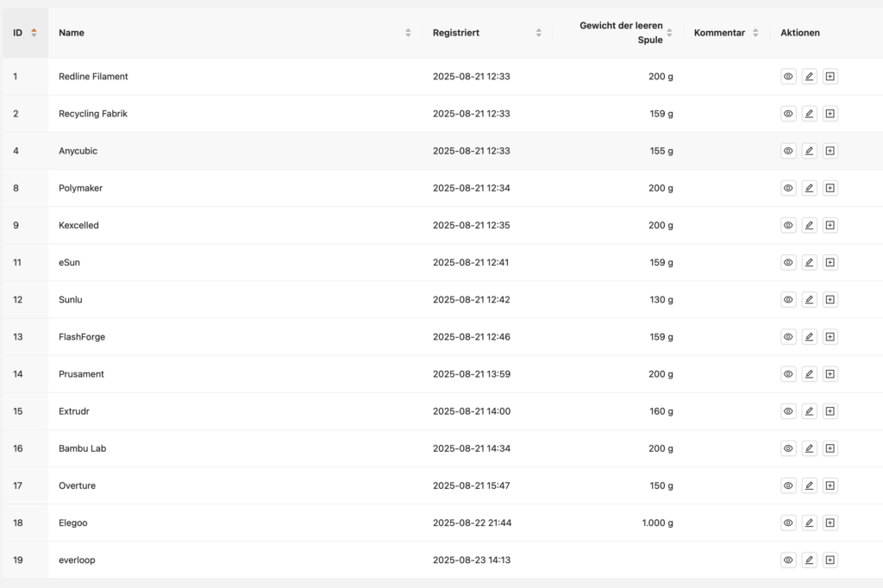Sort by Gewicht der leeren Spule
The width and height of the screenshot is (883, 588).
point(669,33)
